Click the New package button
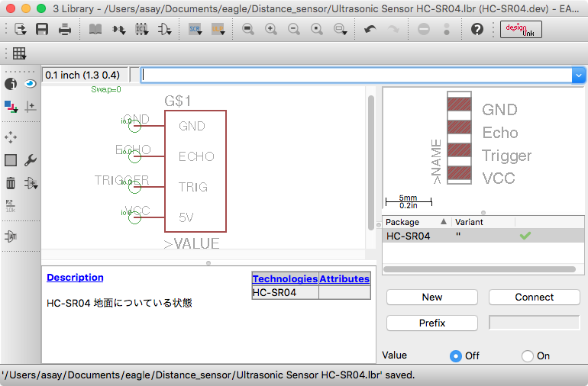This screenshot has height=386, width=588. pos(432,298)
